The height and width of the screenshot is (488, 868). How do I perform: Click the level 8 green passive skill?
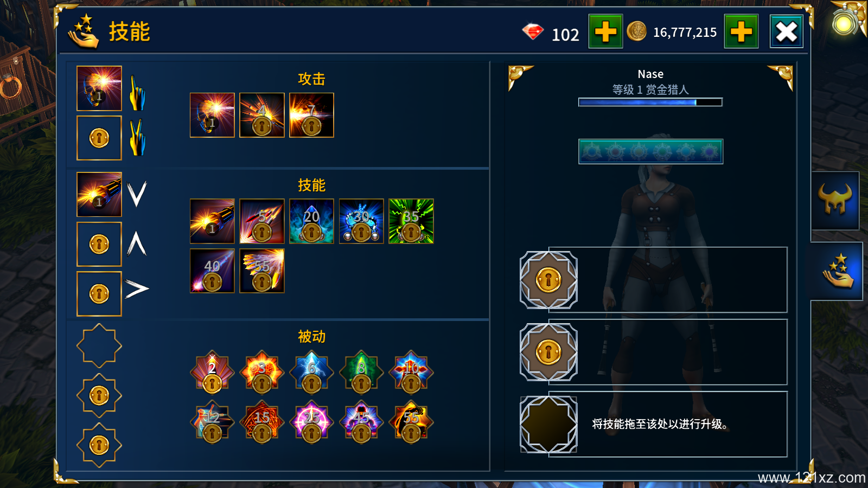(361, 372)
